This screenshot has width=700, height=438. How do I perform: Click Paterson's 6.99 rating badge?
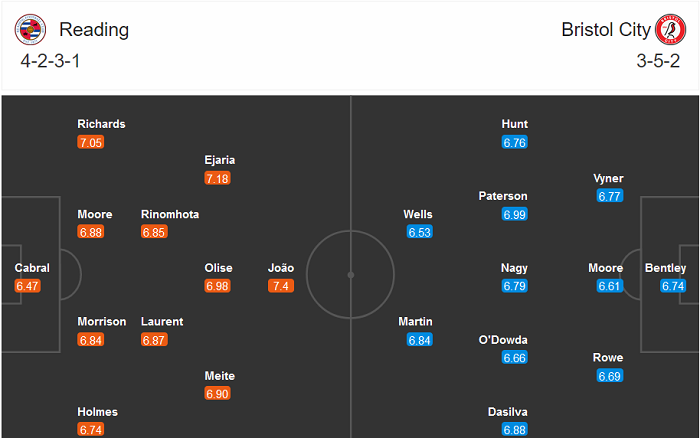pos(515,214)
